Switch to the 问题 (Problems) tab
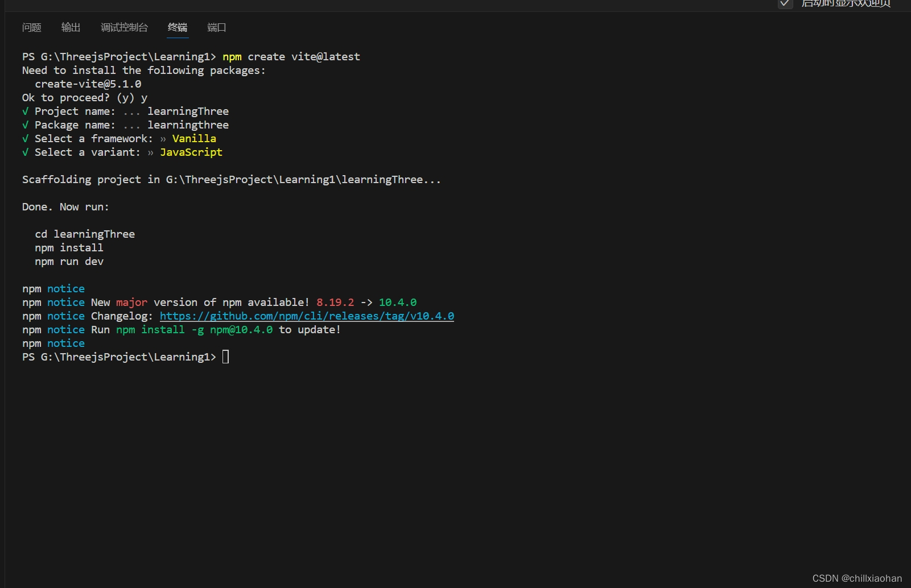This screenshot has width=911, height=588. (32, 27)
